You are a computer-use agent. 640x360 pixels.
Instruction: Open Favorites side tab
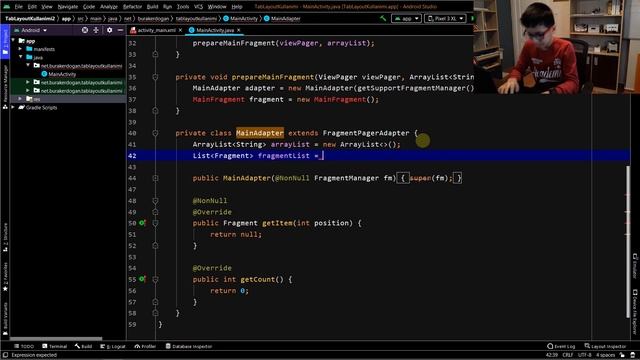[x=5, y=277]
